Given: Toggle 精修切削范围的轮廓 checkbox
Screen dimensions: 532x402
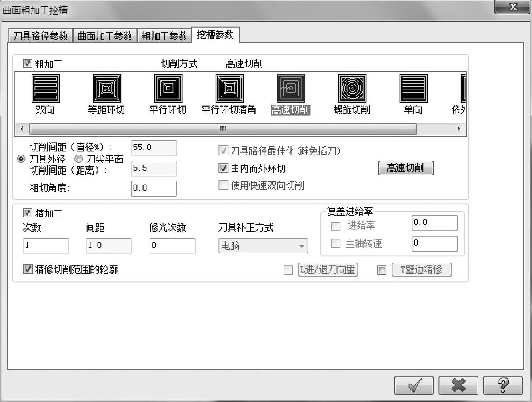Looking at the screenshot, I should pyautogui.click(x=28, y=269).
